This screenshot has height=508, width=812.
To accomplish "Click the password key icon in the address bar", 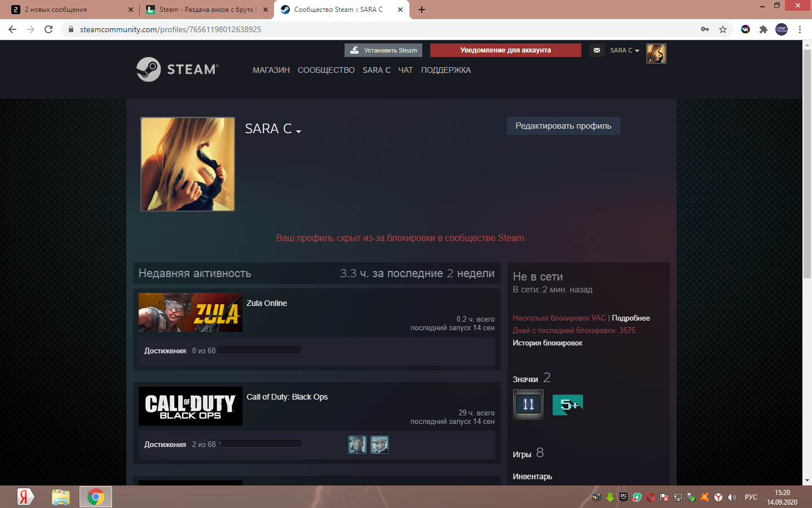I will click(x=705, y=29).
